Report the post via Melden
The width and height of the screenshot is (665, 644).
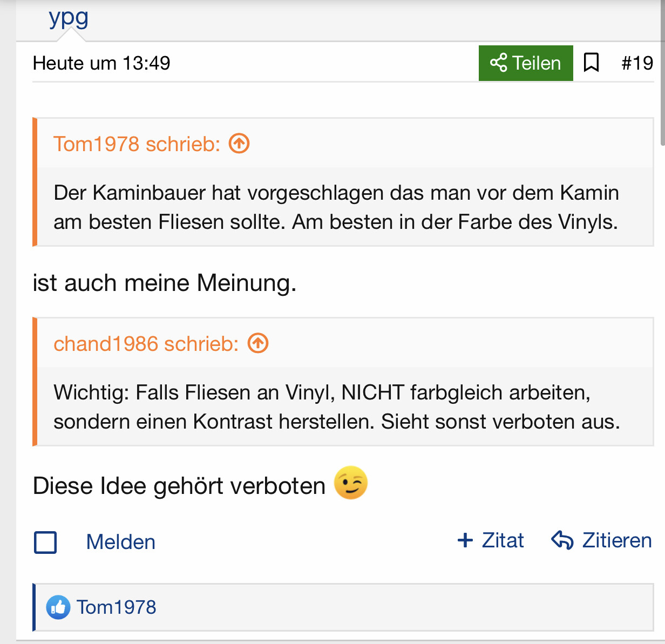120,542
